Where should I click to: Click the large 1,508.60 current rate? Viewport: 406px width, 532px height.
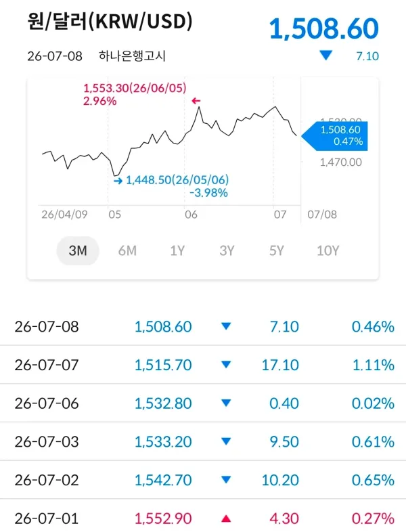pos(324,28)
